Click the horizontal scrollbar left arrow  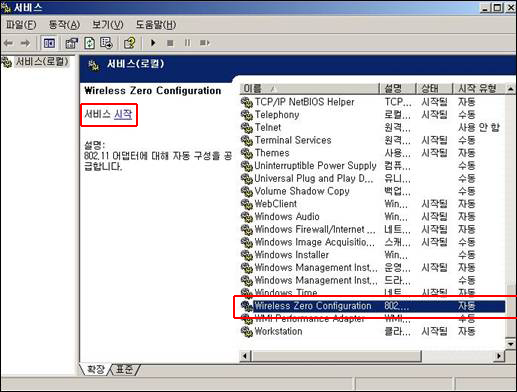(245, 356)
